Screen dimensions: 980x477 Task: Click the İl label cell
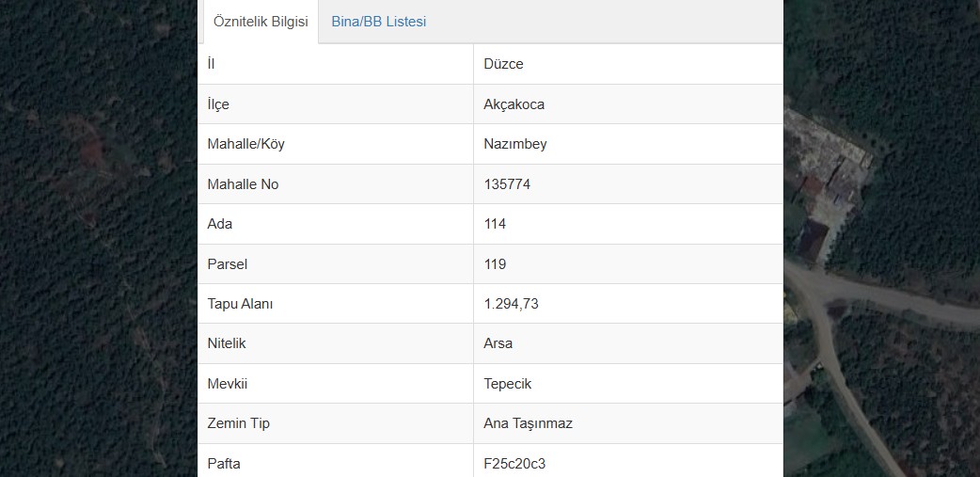coord(336,64)
